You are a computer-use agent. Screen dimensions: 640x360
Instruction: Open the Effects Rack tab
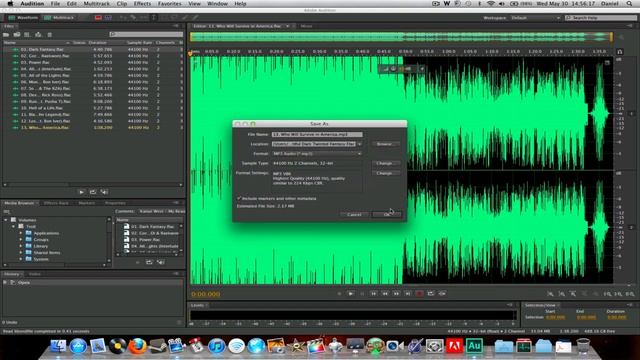click(56, 203)
